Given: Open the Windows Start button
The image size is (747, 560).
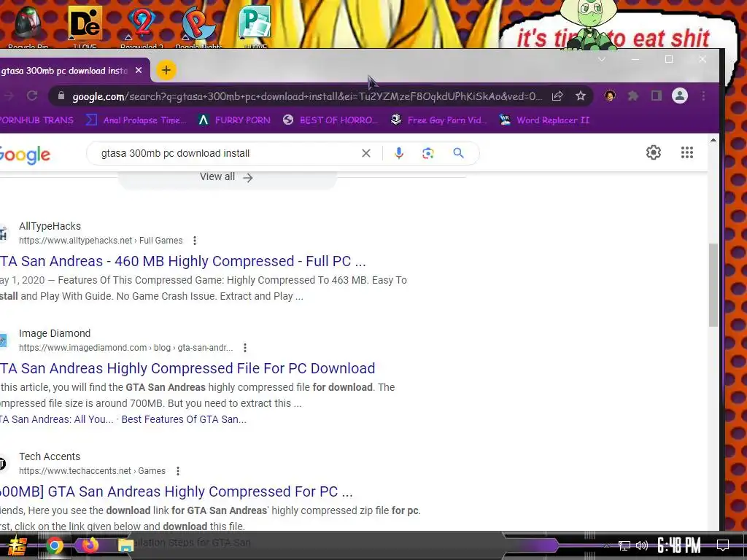Looking at the screenshot, I should click(x=18, y=545).
